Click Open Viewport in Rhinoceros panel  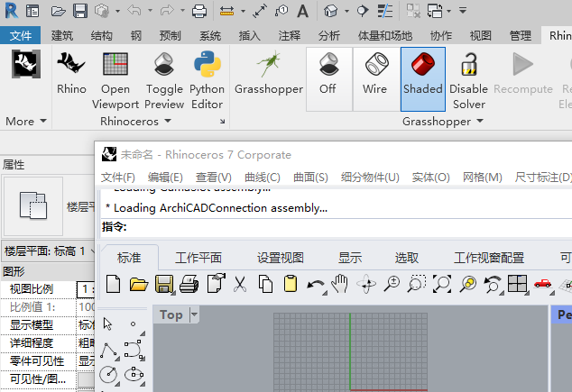coord(115,80)
